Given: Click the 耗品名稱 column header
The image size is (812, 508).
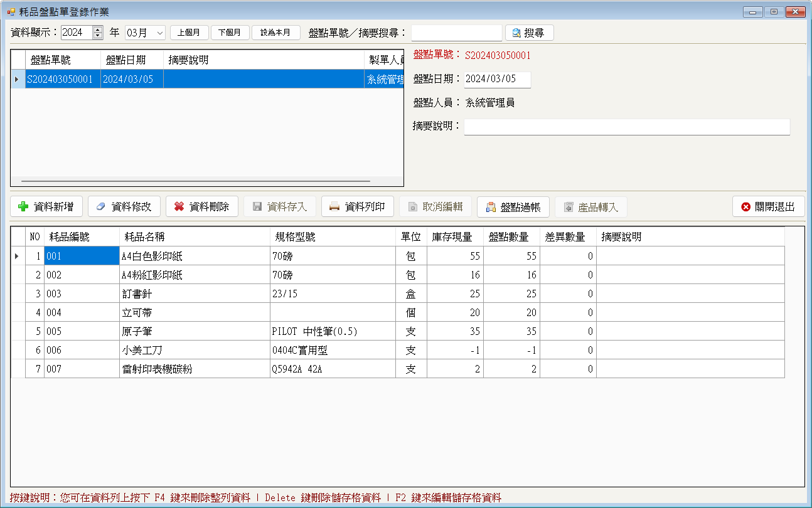Looking at the screenshot, I should pyautogui.click(x=195, y=237).
